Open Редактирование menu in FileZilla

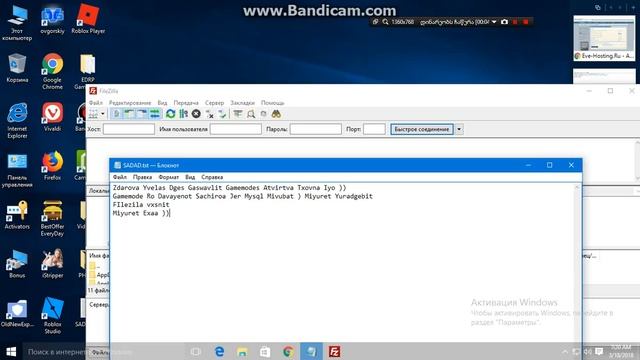pos(130,102)
